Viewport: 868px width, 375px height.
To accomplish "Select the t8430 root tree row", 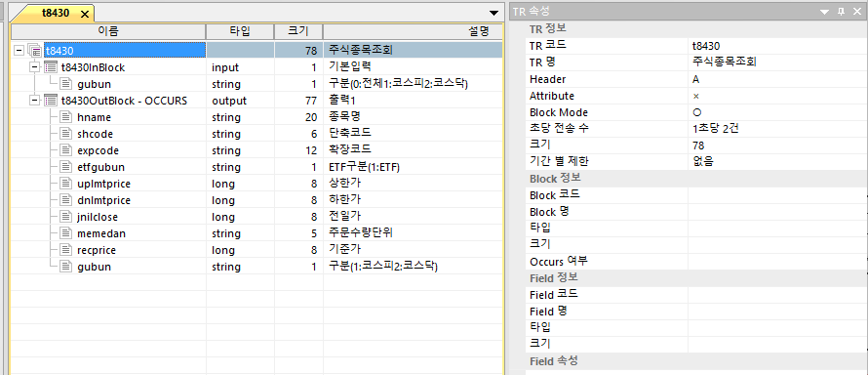I will click(x=256, y=51).
